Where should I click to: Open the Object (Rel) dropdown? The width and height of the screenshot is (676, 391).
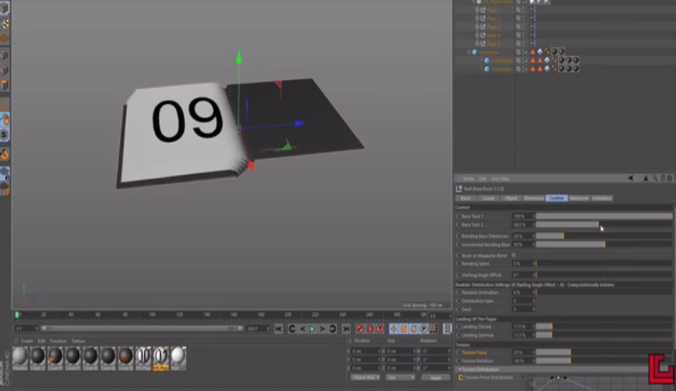365,378
